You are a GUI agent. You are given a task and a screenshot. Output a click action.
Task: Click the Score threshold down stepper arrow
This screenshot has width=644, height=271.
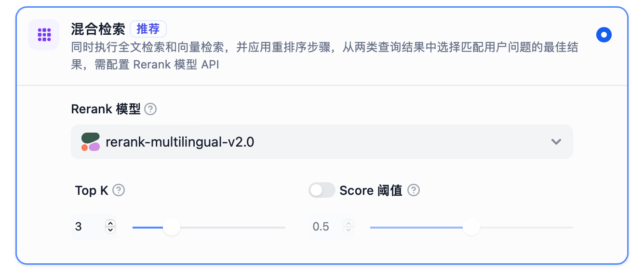(349, 230)
